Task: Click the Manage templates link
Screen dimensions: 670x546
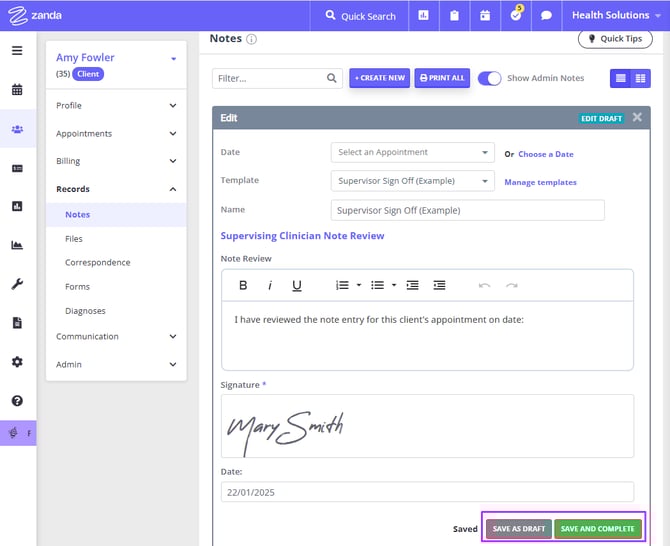Action: click(x=540, y=182)
